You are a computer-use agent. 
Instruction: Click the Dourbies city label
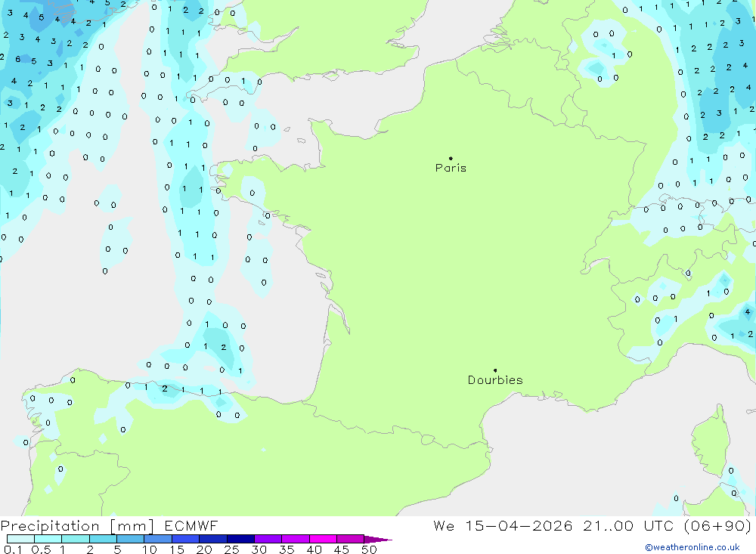pyautogui.click(x=495, y=380)
